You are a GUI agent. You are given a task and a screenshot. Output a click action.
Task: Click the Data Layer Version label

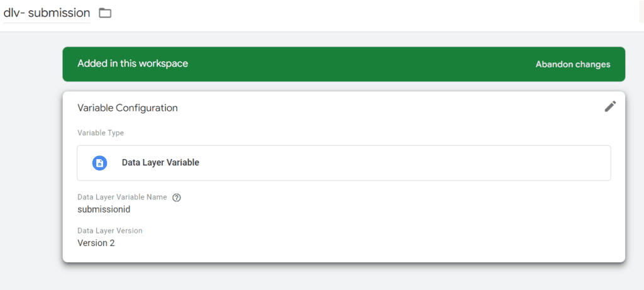(x=110, y=231)
